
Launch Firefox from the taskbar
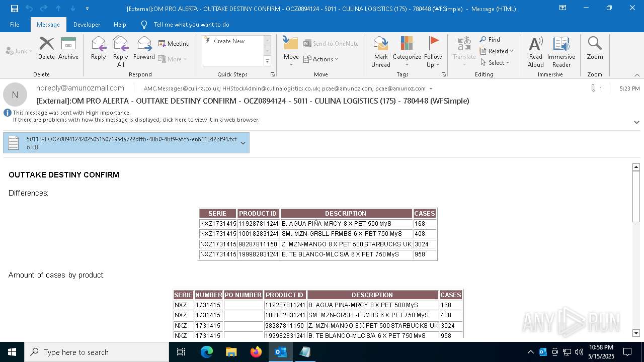(256, 352)
